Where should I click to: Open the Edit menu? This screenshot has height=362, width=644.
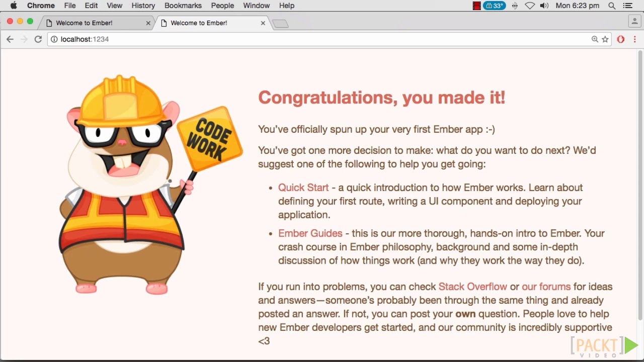pos(91,6)
